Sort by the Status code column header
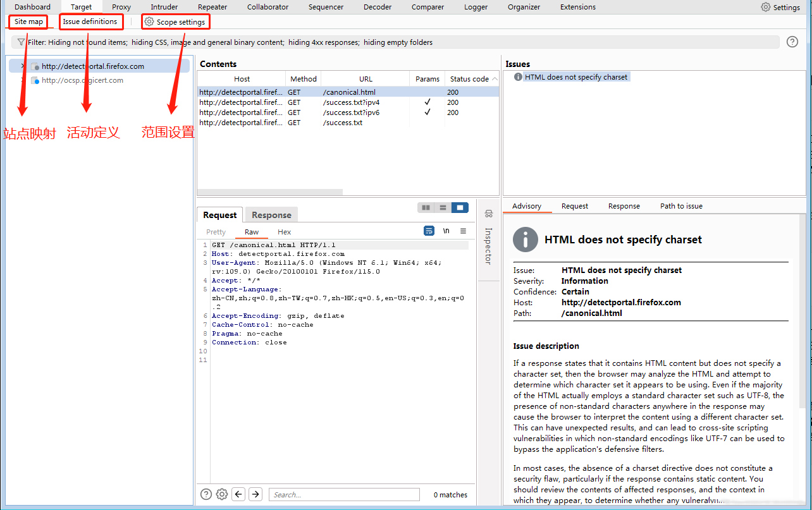812x510 pixels. pyautogui.click(x=469, y=79)
